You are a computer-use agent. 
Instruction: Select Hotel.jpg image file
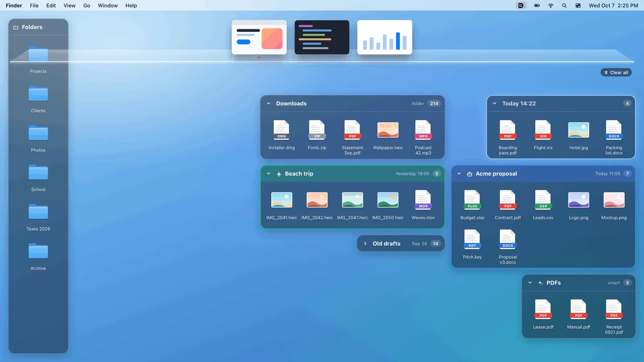click(579, 135)
